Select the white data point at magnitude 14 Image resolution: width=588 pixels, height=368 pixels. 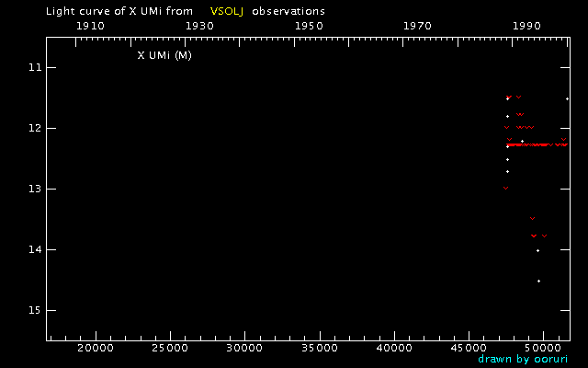point(537,250)
